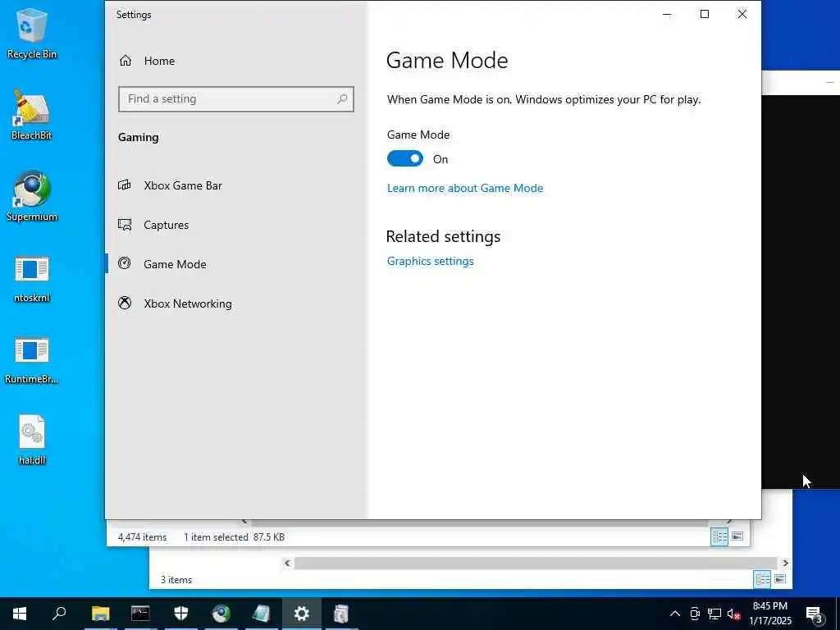This screenshot has width=840, height=630.
Task: Click the Settings gear in taskbar
Action: [x=302, y=614]
